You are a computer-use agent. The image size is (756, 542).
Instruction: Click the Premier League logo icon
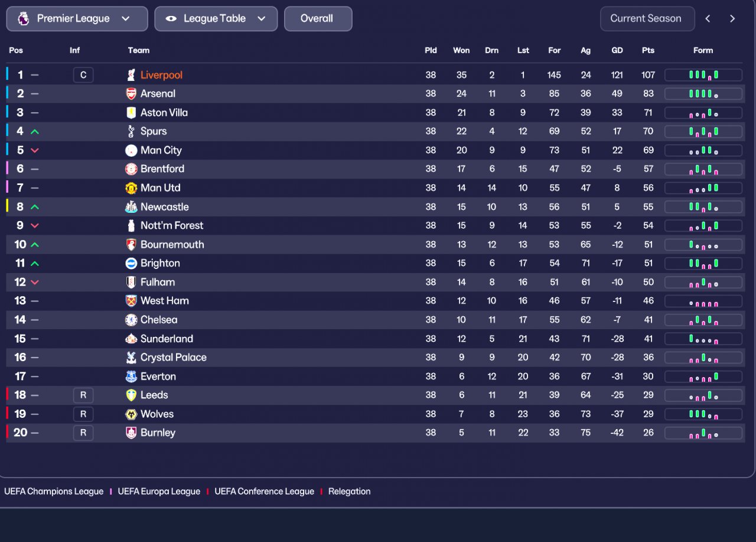(x=23, y=19)
